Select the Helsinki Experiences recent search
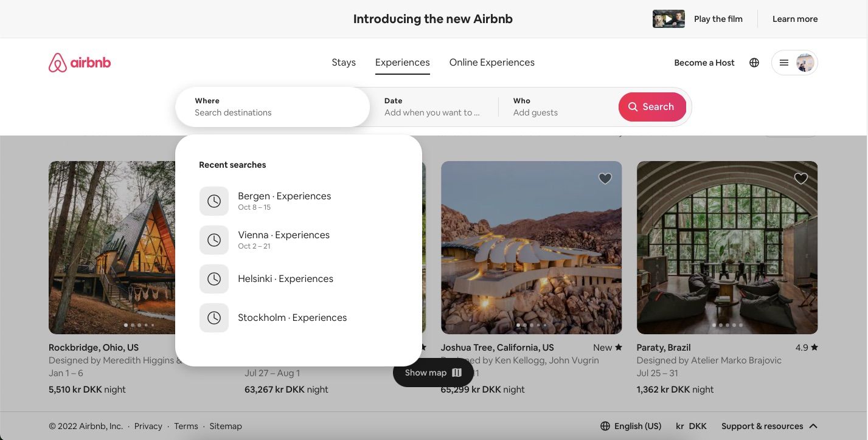This screenshot has width=868, height=440. click(285, 278)
